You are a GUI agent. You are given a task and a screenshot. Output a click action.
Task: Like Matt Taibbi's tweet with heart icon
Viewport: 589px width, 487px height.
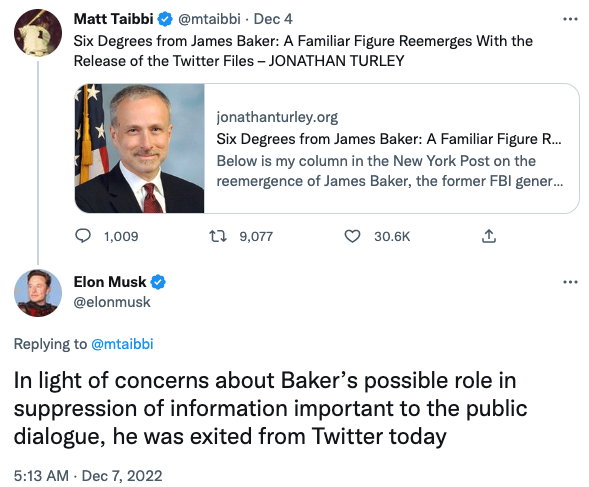352,236
